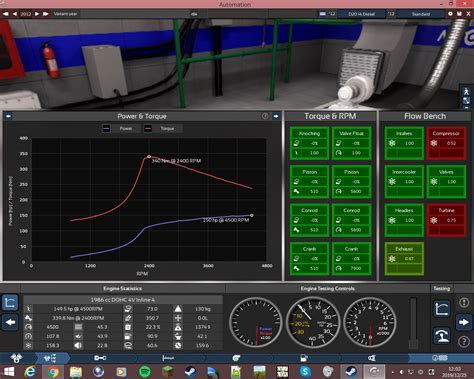Screen dimensions: 474x379
Task: Go to previous graph with left arrow
Action: (x=9, y=116)
